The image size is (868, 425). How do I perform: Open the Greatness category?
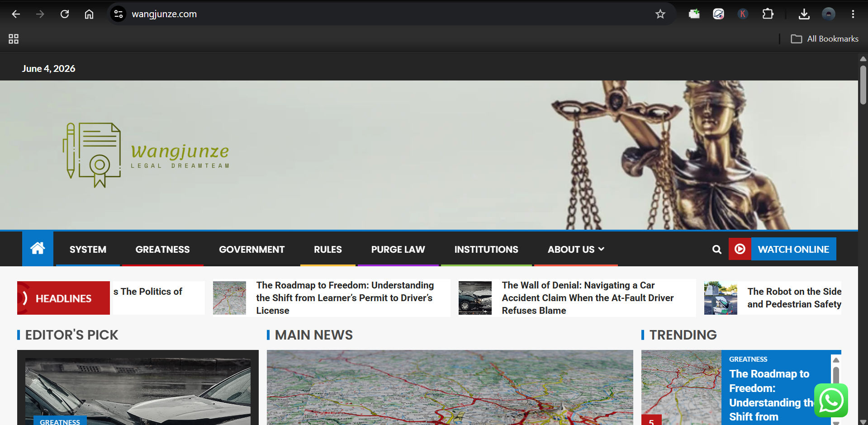(x=162, y=249)
